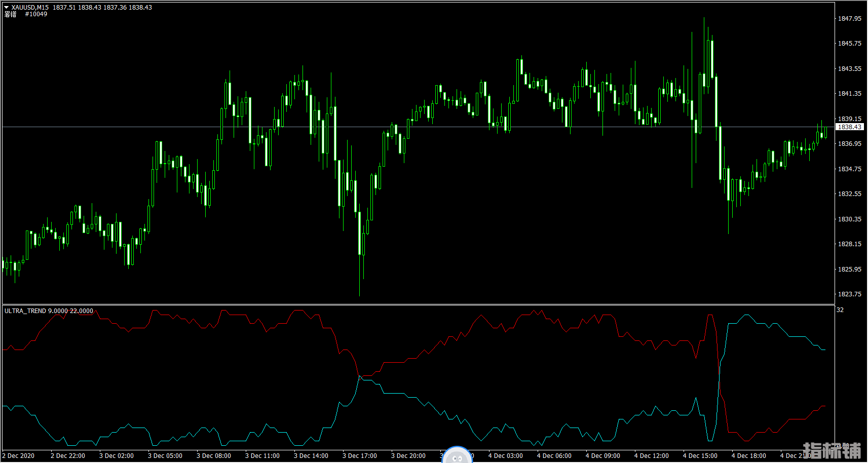The width and height of the screenshot is (868, 463).
Task: Click the 1843.55 price axis label
Action: pyautogui.click(x=850, y=69)
